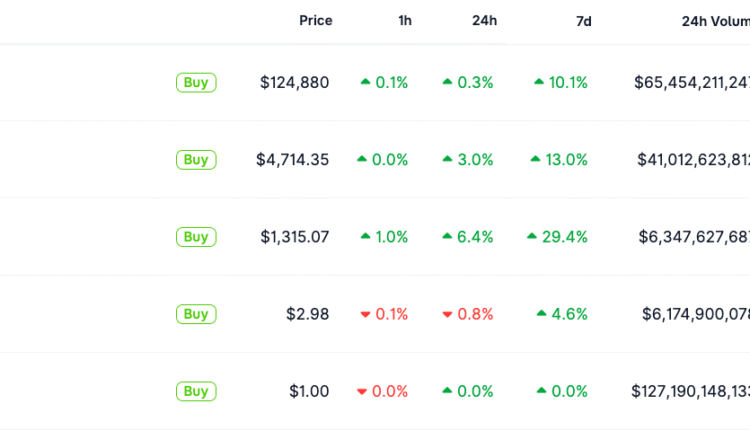Sort by the Price column header
The width and height of the screenshot is (750, 430).
[x=315, y=21]
